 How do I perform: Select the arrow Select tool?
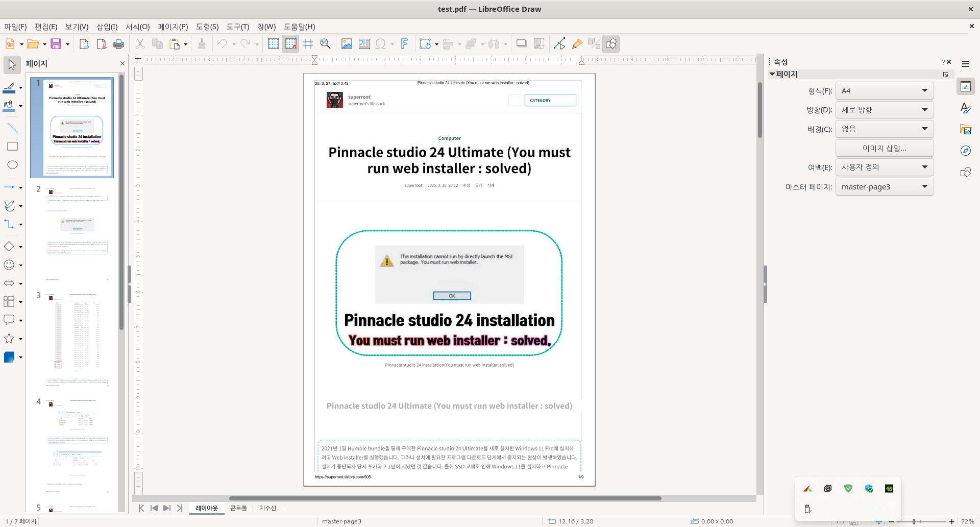(12, 65)
